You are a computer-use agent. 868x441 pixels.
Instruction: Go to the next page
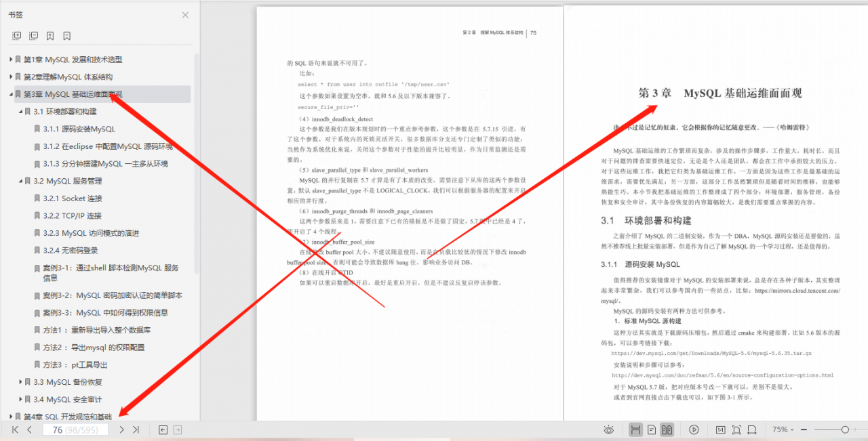click(x=121, y=429)
